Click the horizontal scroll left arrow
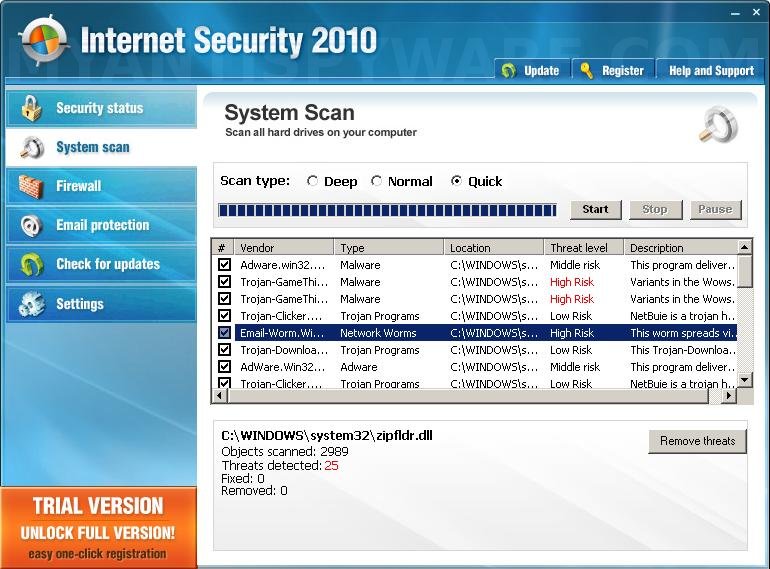Viewport: 770px width, 569px height. 220,395
